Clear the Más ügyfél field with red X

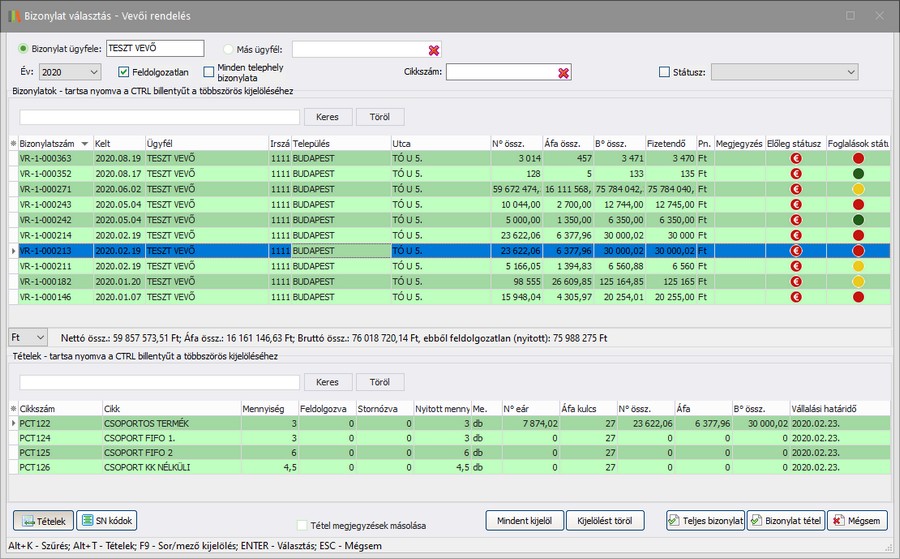coord(433,50)
